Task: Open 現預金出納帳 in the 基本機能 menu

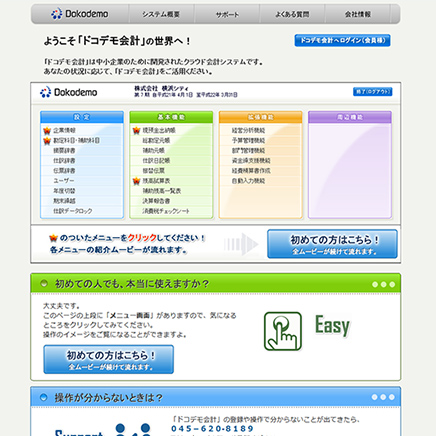Action: (x=159, y=130)
